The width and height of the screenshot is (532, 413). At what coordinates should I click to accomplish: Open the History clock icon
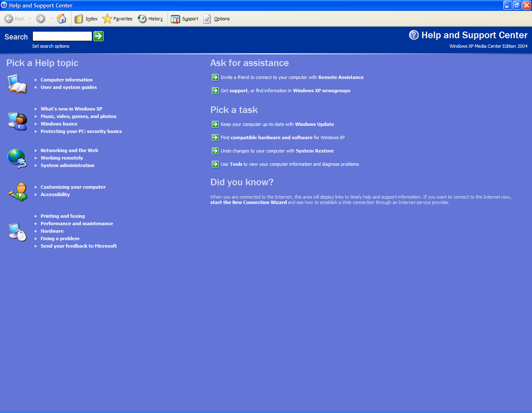pos(142,19)
